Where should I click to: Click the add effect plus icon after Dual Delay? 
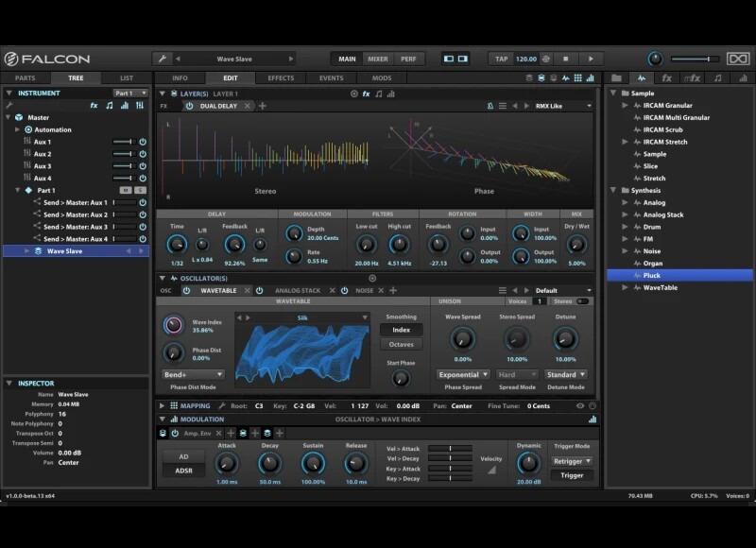[263, 106]
